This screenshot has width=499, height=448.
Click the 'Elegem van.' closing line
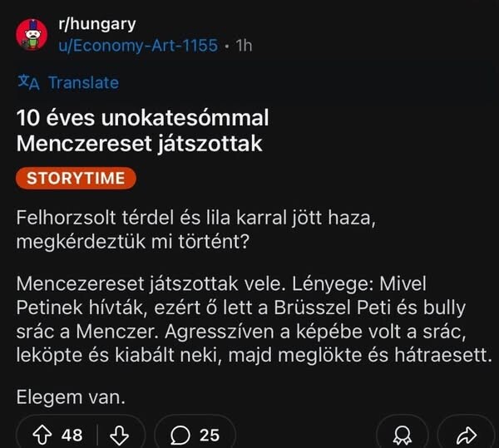(x=71, y=397)
